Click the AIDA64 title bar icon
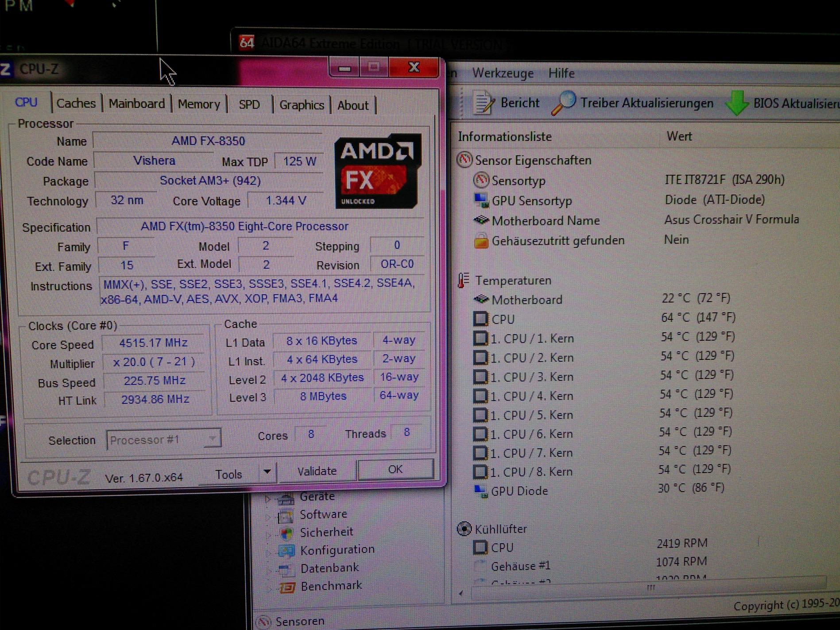Viewport: 840px width, 630px height. [247, 43]
